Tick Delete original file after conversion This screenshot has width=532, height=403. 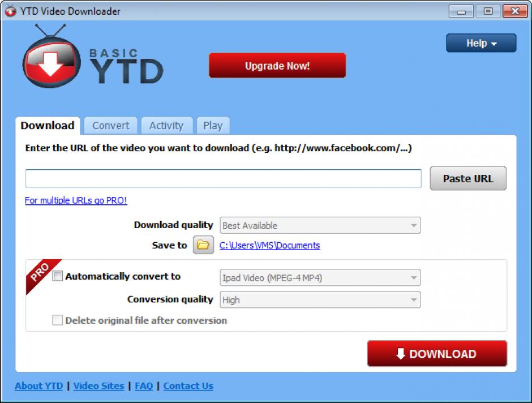coord(58,320)
